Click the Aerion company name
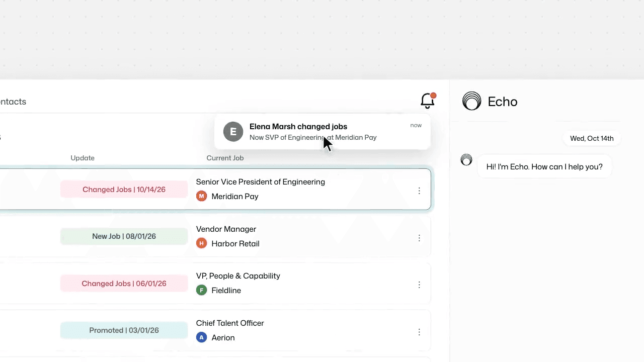 [223, 337]
